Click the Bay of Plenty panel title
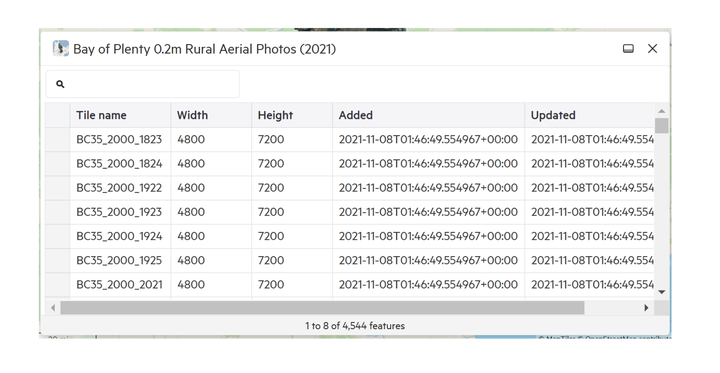The width and height of the screenshot is (720, 373). (204, 49)
